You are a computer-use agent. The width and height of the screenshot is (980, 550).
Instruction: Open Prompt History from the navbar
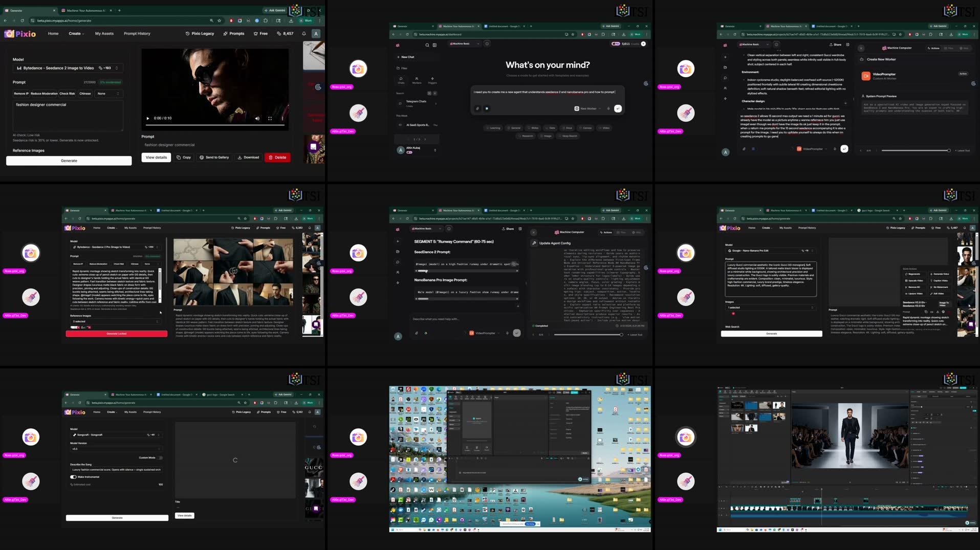[137, 33]
